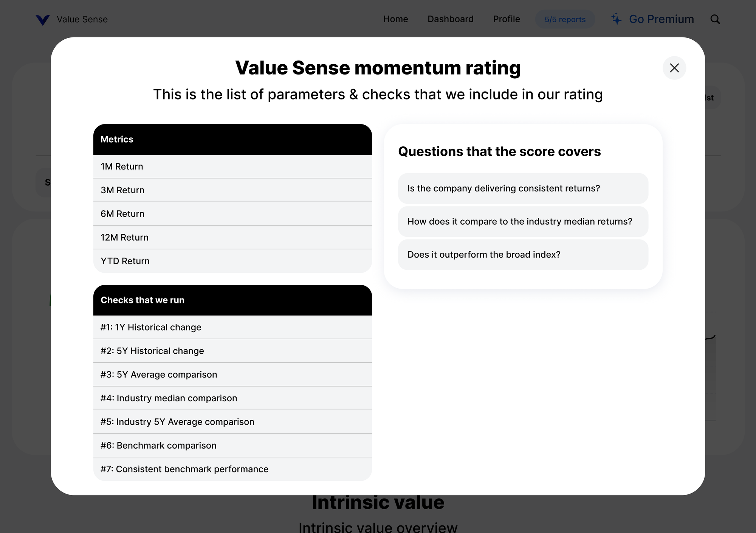Go to the Profile section
The height and width of the screenshot is (533, 756).
[x=506, y=19]
